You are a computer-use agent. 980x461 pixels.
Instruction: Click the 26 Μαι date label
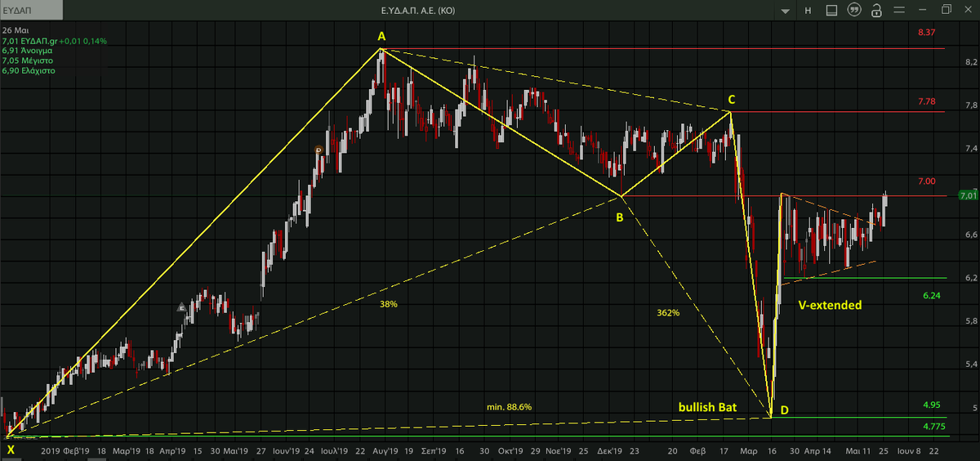(16, 29)
